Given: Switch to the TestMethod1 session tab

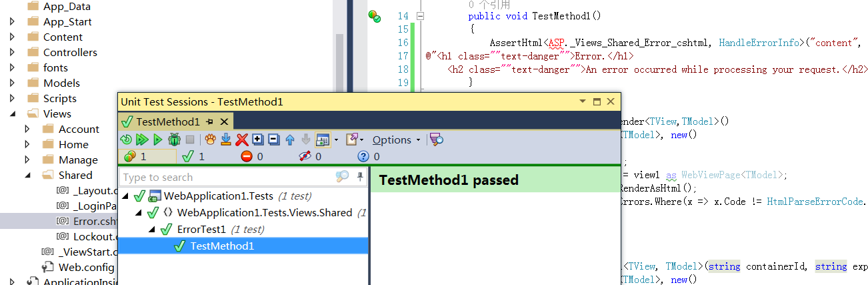Looking at the screenshot, I should coord(167,121).
